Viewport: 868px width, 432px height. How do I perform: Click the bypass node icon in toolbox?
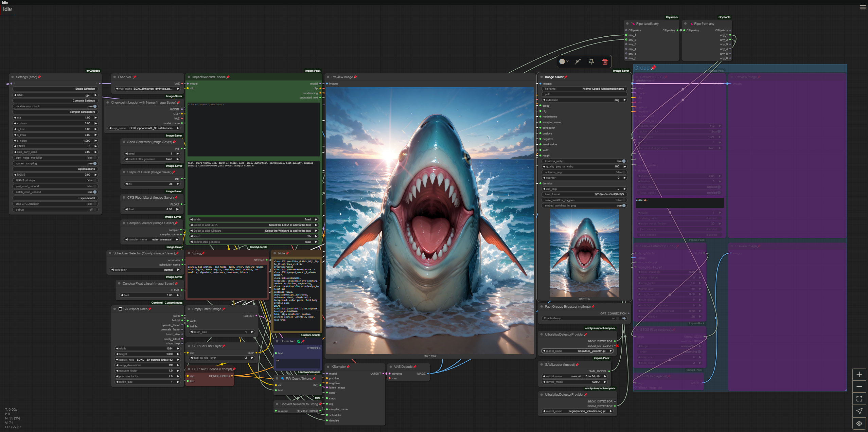[578, 62]
